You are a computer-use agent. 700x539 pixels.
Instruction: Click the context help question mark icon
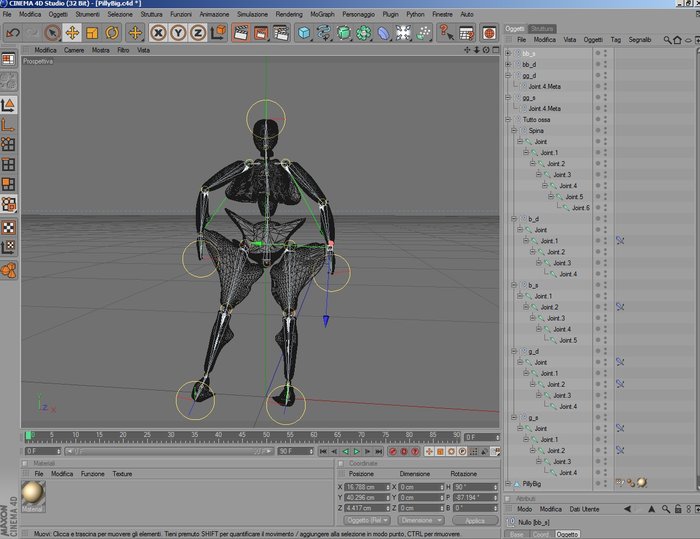446,33
